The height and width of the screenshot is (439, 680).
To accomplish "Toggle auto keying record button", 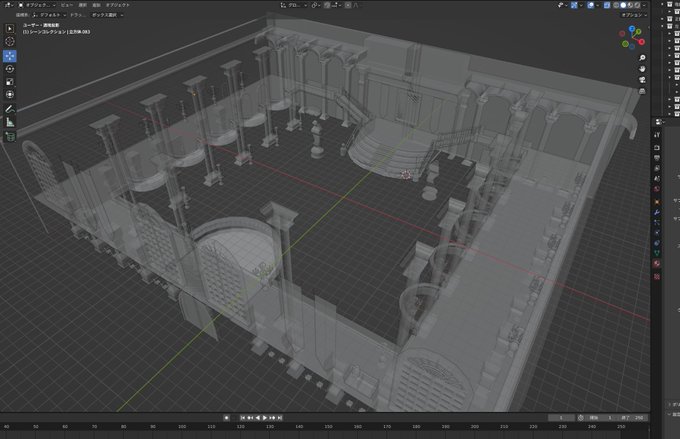I will click(226, 417).
